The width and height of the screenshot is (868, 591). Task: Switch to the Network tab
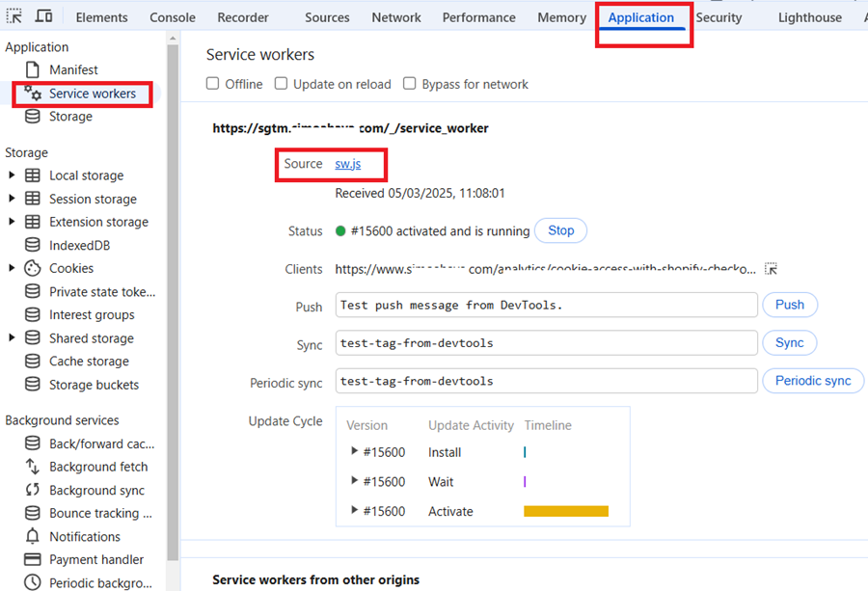click(395, 16)
